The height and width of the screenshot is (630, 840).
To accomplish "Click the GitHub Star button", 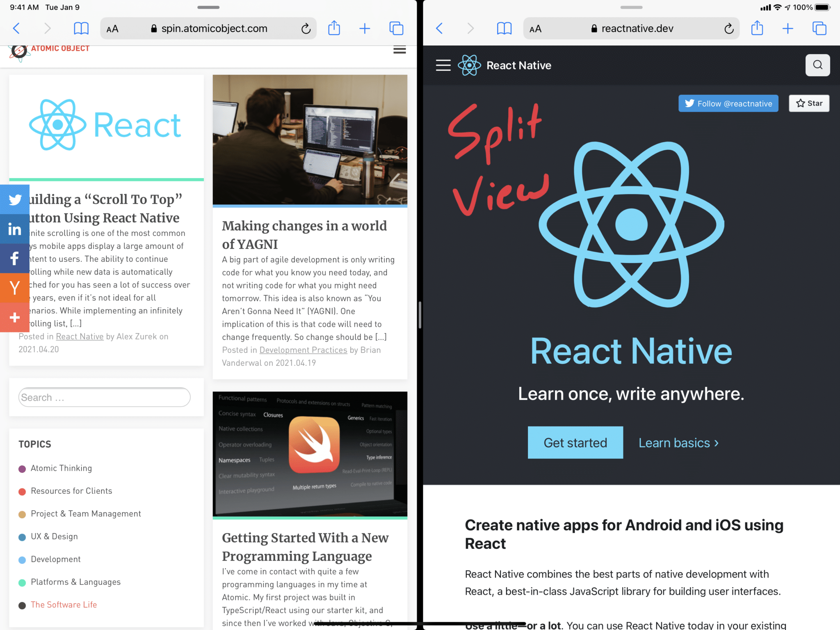I will (x=809, y=103).
